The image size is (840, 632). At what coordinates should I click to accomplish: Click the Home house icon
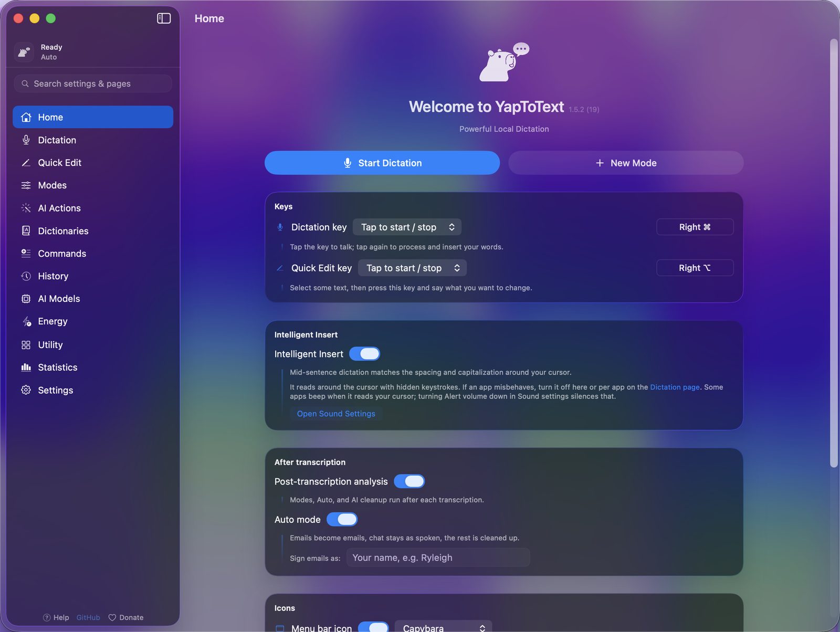26,117
